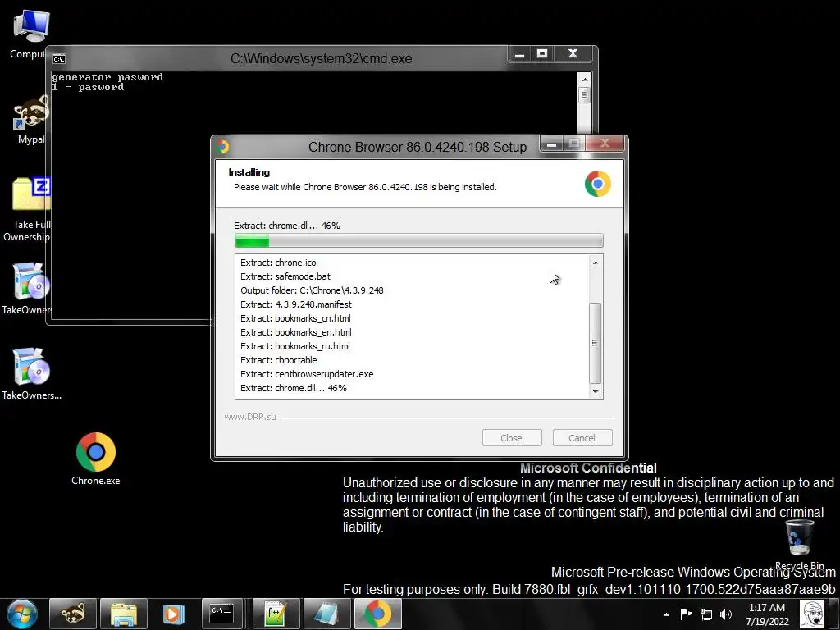Image resolution: width=840 pixels, height=630 pixels.
Task: Open the Action Center flag icon
Action: (687, 614)
